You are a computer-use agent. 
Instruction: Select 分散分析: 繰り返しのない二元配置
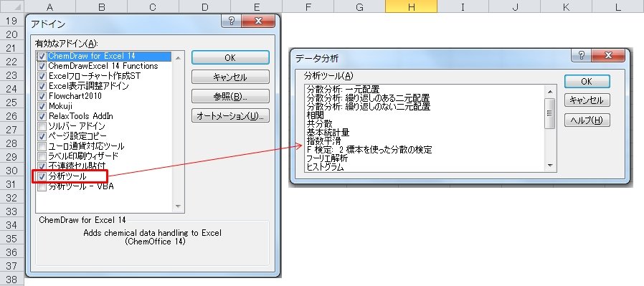[369, 107]
